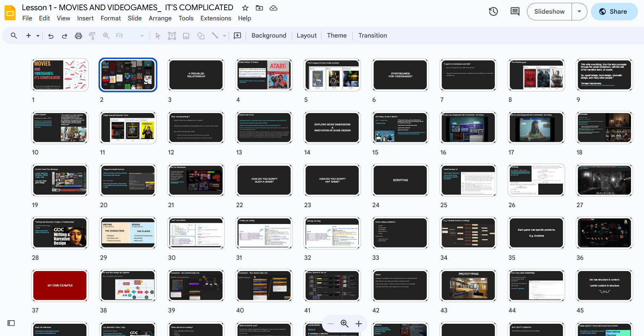Expand the line type dropdown arrow
Screen dimensions: 644x336
pos(225,35)
